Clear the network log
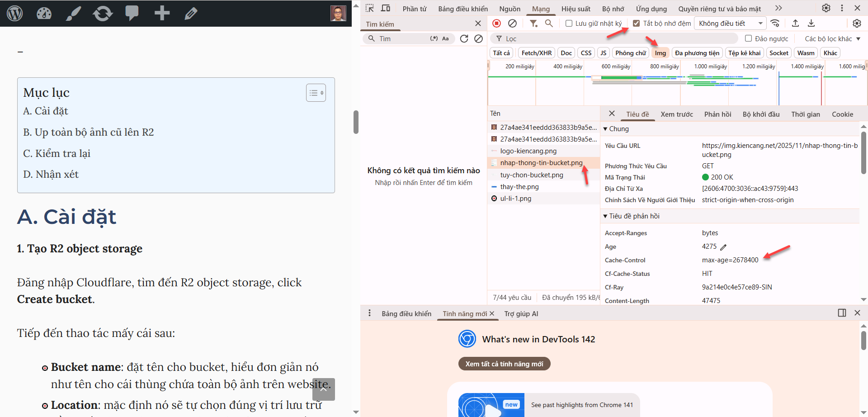 (512, 23)
